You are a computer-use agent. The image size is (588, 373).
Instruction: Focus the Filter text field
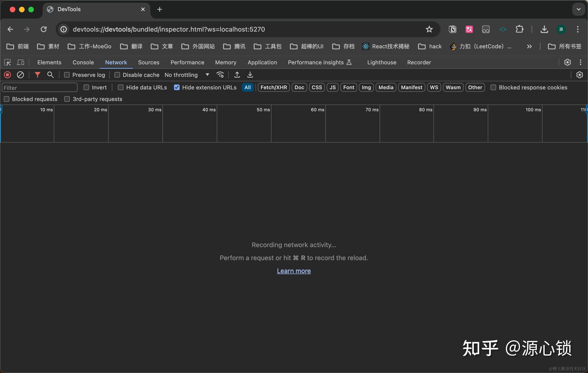point(39,88)
